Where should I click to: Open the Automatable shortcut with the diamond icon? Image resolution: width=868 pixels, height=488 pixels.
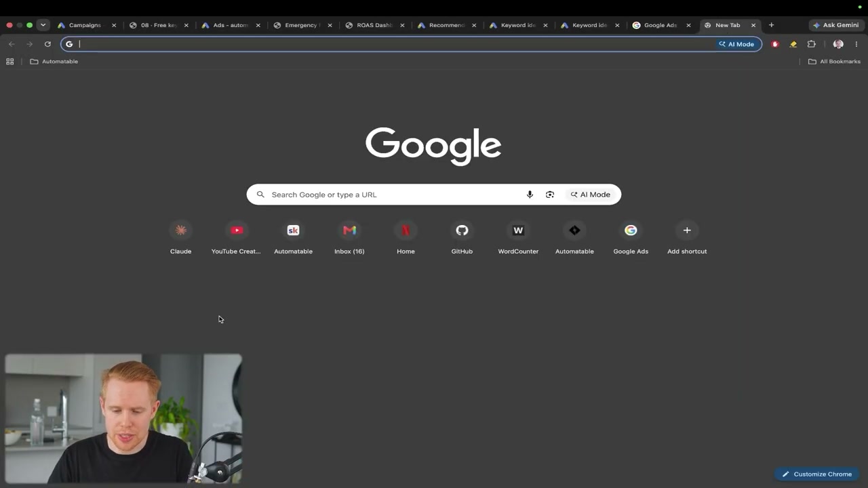pyautogui.click(x=574, y=238)
